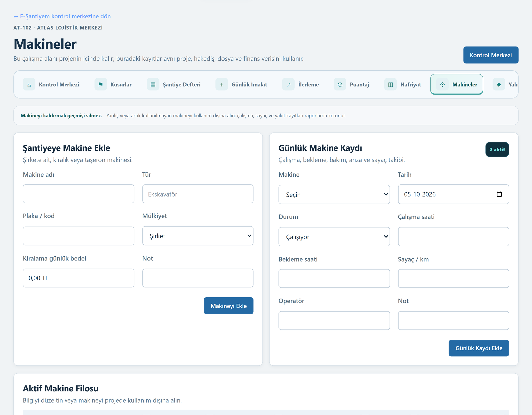Click the 2 aktif badge
Image resolution: width=532 pixels, height=415 pixels.
point(497,150)
